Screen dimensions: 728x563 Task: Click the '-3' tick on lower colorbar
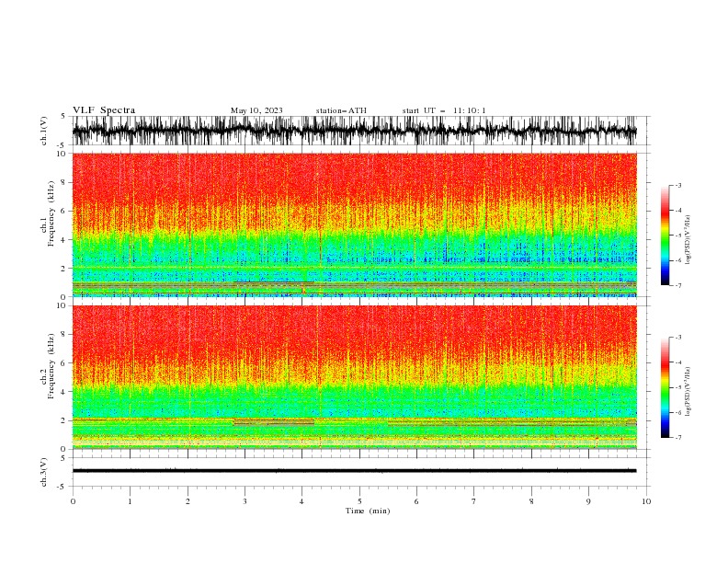coord(678,338)
